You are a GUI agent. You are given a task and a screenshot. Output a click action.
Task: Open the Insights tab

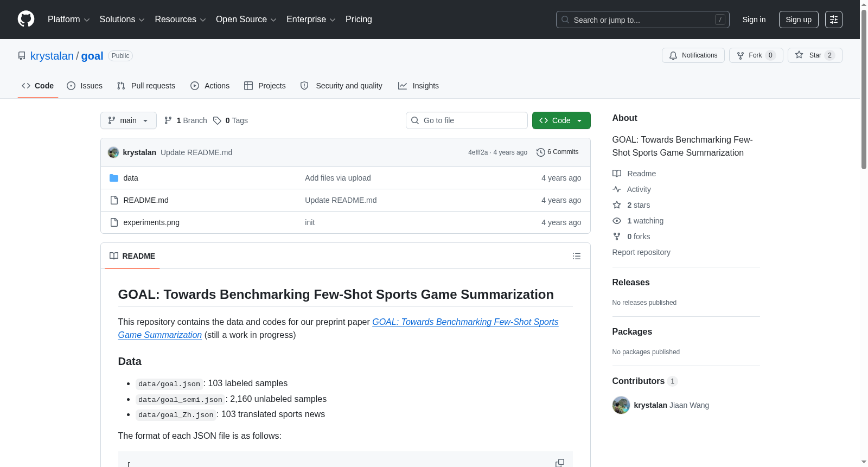[x=418, y=86]
